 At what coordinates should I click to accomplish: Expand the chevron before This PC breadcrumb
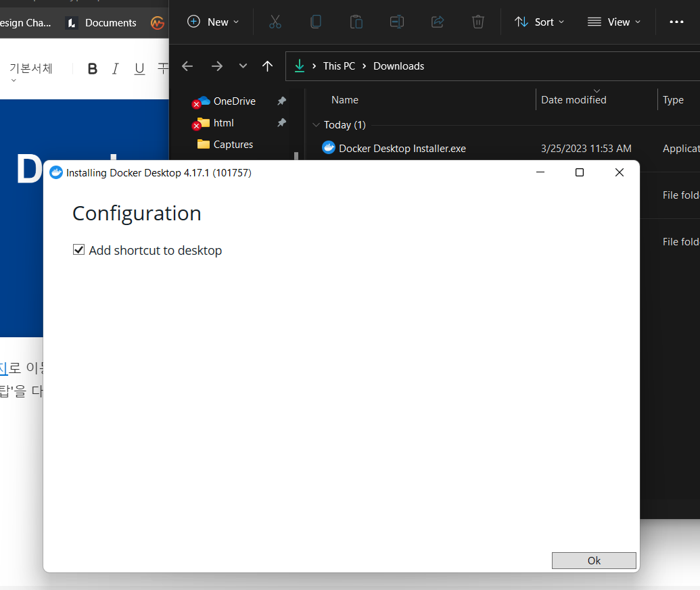pos(314,66)
